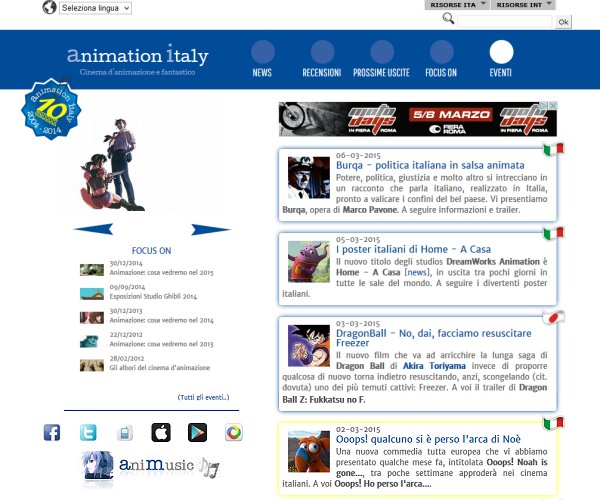Image resolution: width=600 pixels, height=500 pixels.
Task: Click the globe language icon
Action: pos(49,7)
